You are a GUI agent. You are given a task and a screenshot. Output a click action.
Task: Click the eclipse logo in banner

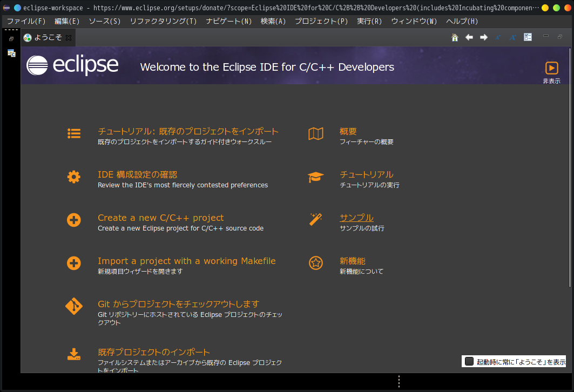point(72,65)
